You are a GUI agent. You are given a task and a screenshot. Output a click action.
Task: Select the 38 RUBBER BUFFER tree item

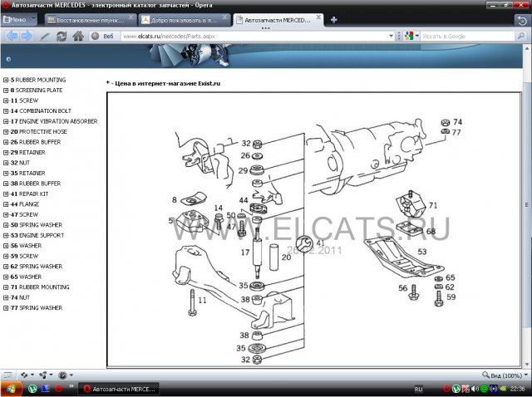point(36,184)
